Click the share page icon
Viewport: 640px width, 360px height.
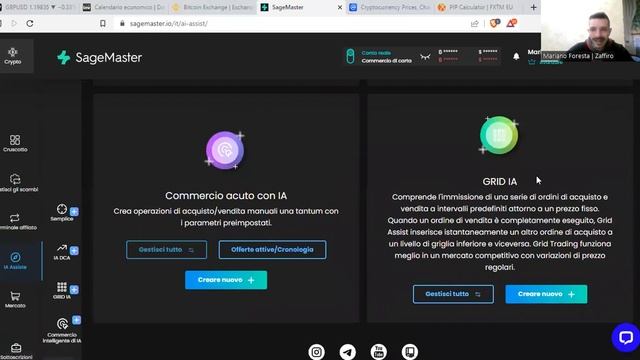[474, 24]
